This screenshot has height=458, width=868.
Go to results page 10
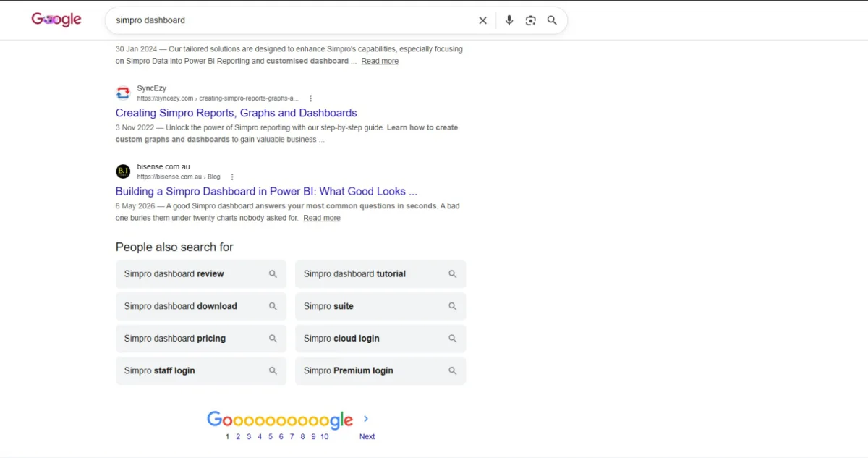pyautogui.click(x=325, y=436)
